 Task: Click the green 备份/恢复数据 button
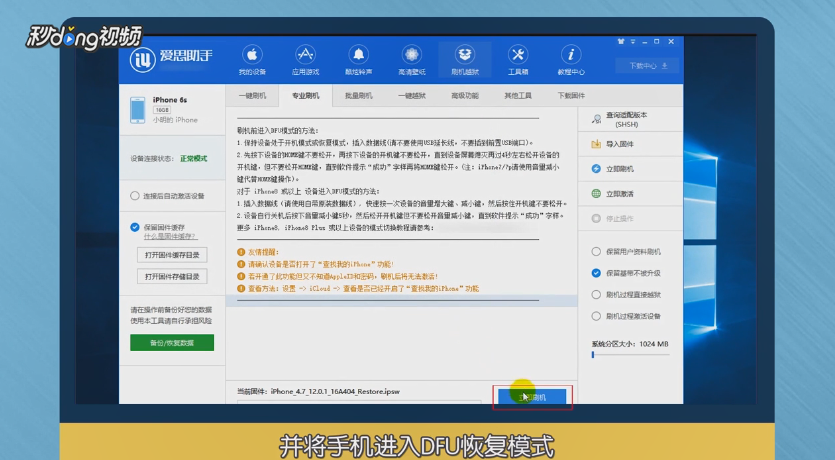tap(172, 343)
